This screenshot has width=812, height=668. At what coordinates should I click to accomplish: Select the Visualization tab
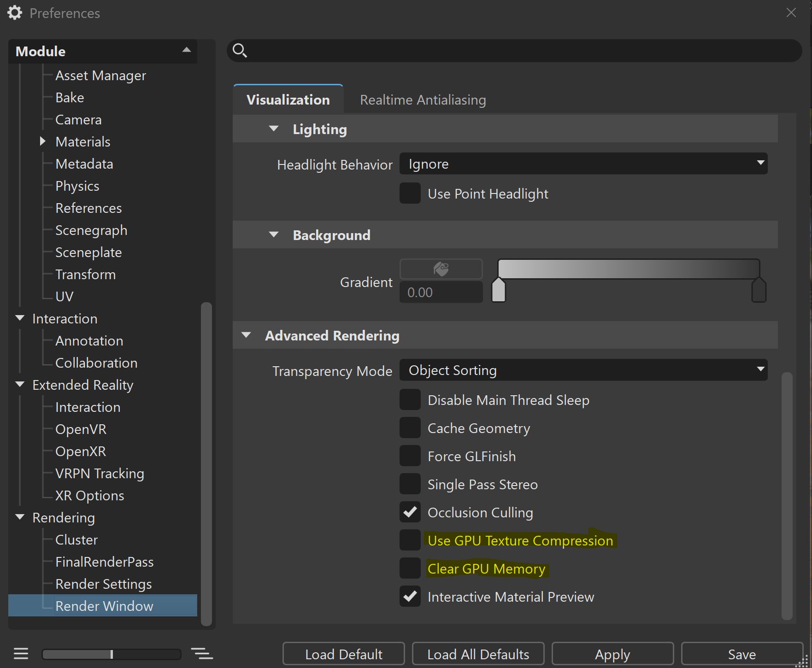[x=288, y=100]
